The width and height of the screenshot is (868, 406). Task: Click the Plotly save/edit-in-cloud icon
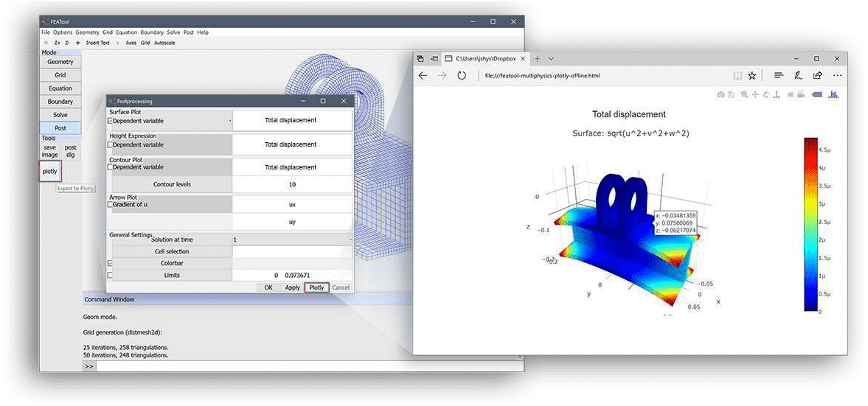click(732, 94)
